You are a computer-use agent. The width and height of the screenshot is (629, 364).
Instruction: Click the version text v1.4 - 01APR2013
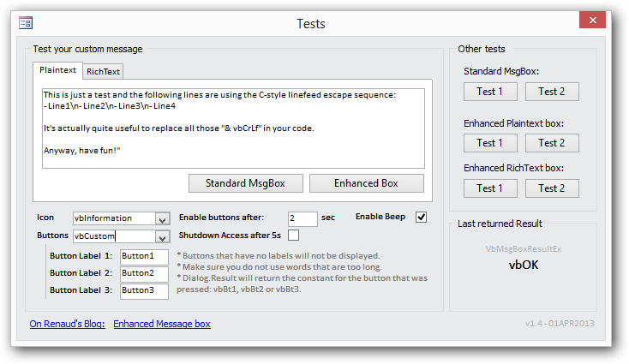pyautogui.click(x=560, y=324)
